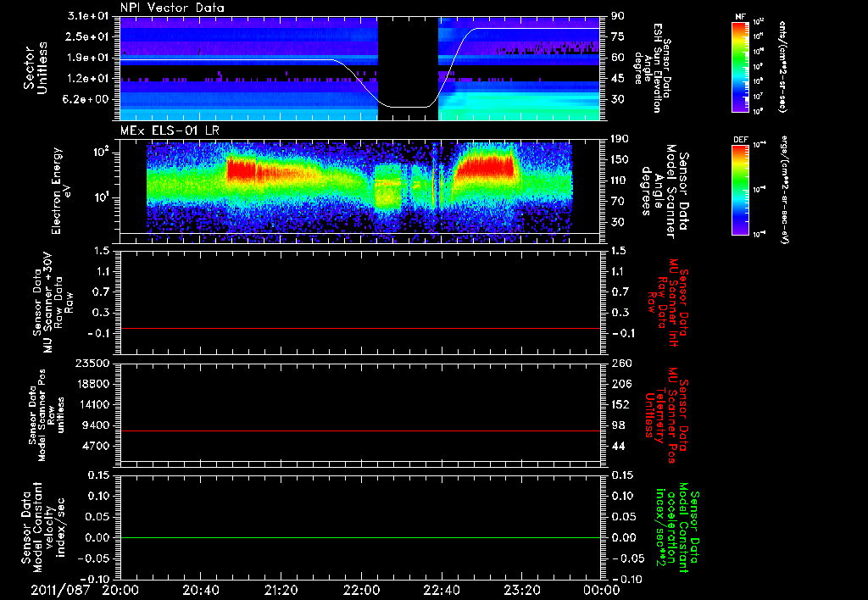
Task: Click the red line in MU Scanner +30V panel
Action: click(x=360, y=328)
